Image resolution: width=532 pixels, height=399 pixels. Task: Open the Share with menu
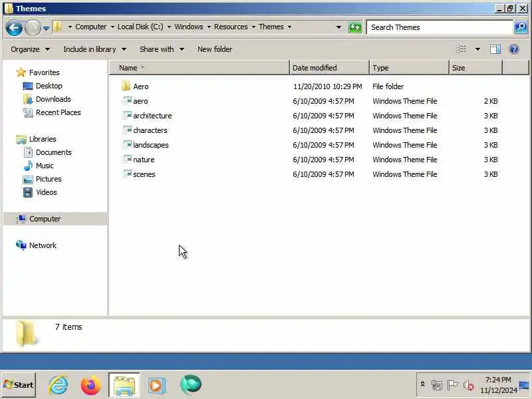tap(162, 49)
